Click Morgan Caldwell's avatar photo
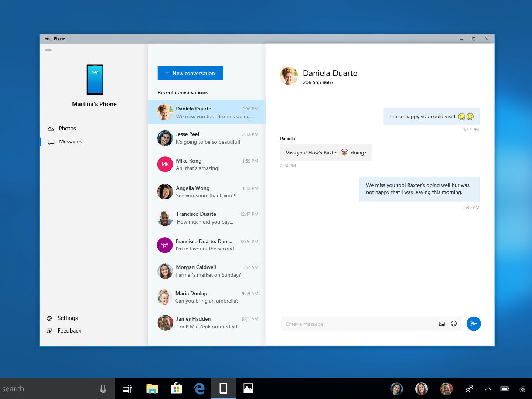Viewport: 532px width, 399px height. coord(165,271)
